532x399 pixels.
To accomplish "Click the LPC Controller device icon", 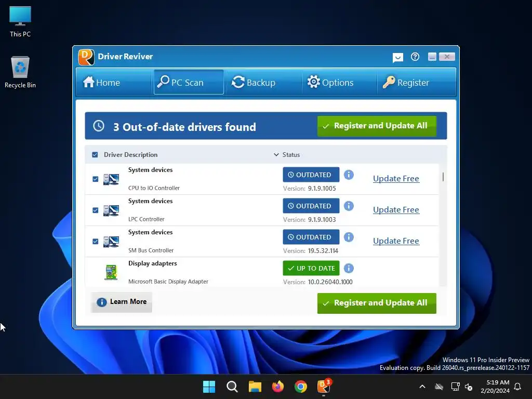I will [111, 210].
